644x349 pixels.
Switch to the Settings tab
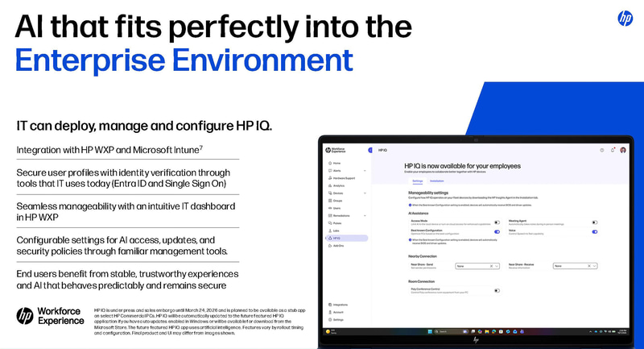coord(417,181)
